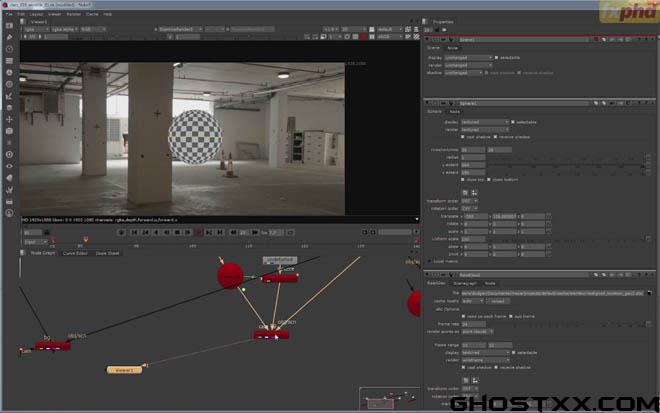Open Sphere1 rotation order dropdown
Image resolution: width=660 pixels, height=413 pixels.
[x=469, y=209]
